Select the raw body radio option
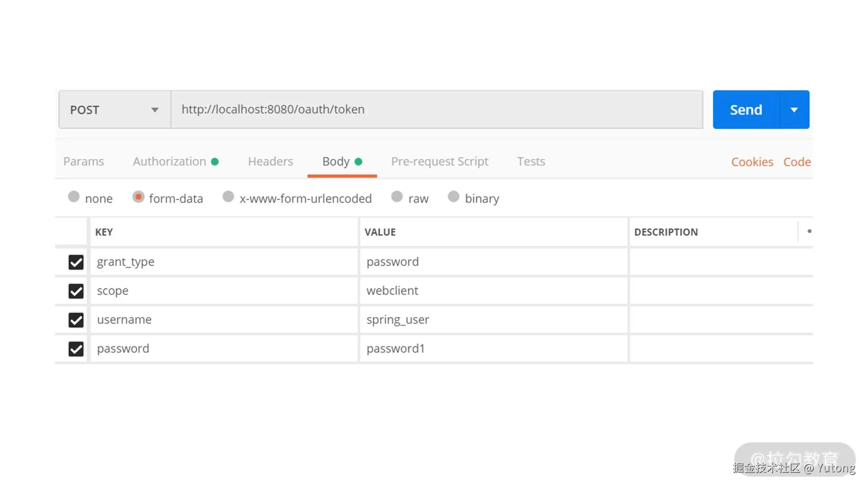Viewport: 868px width, 488px height. click(397, 197)
